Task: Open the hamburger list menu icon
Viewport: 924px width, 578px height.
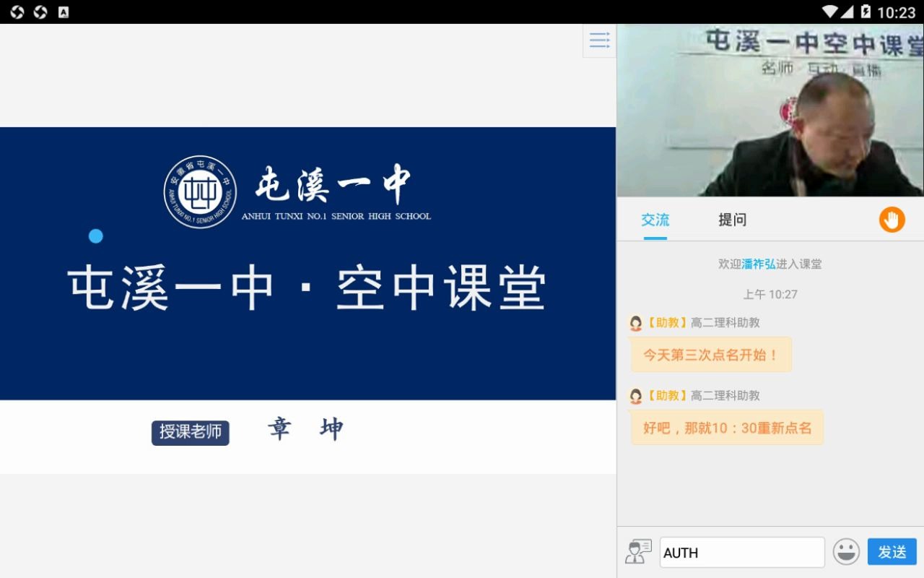Action: tap(599, 40)
